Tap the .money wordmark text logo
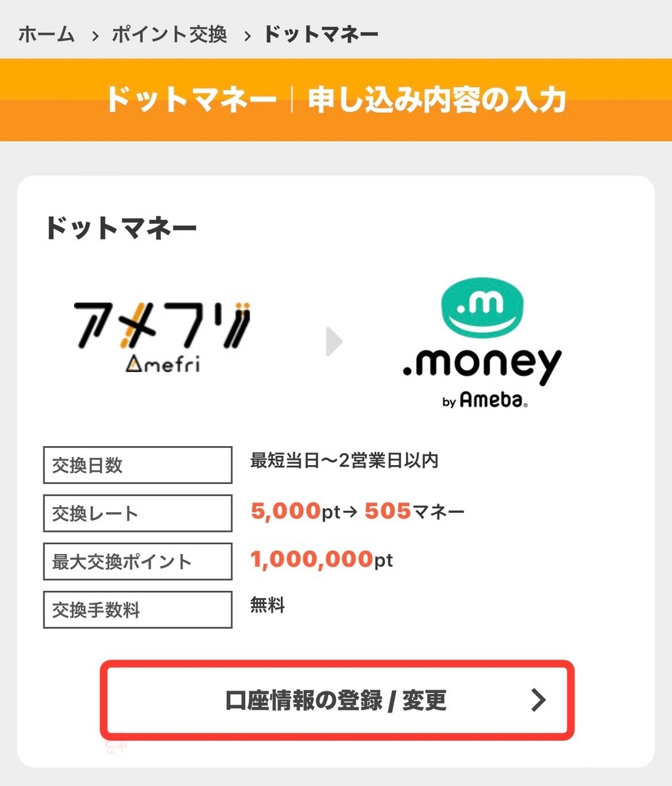The height and width of the screenshot is (786, 672). [483, 364]
